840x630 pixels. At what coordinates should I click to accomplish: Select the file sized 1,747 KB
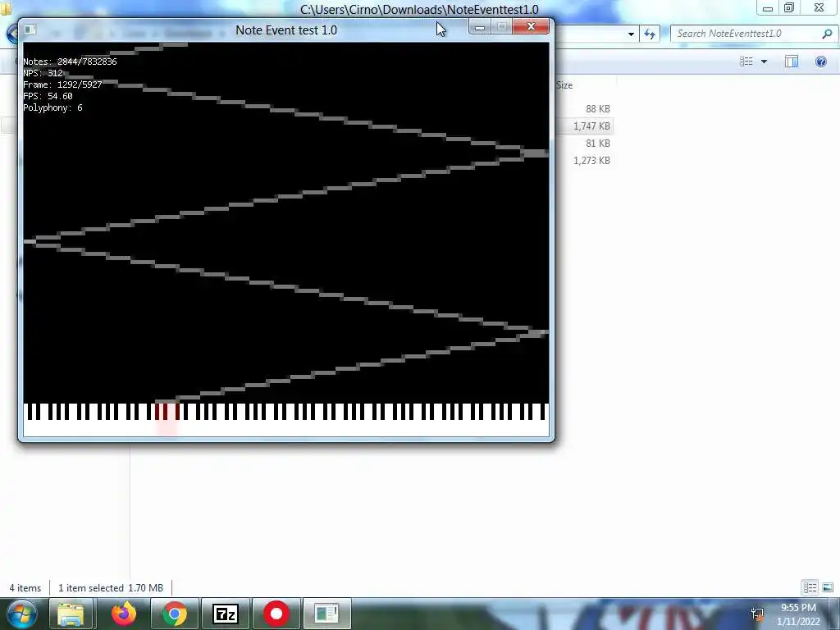click(x=591, y=126)
